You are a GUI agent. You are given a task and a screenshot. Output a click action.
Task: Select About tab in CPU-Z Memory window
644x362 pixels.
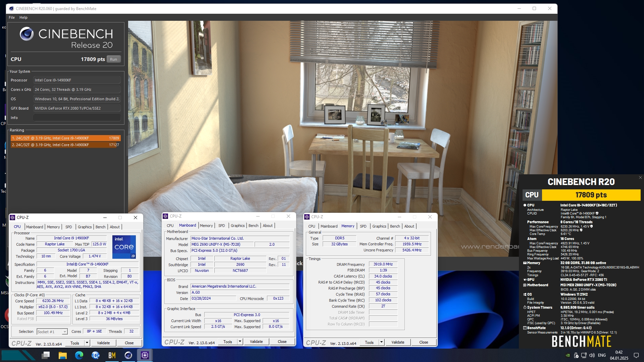[409, 226]
